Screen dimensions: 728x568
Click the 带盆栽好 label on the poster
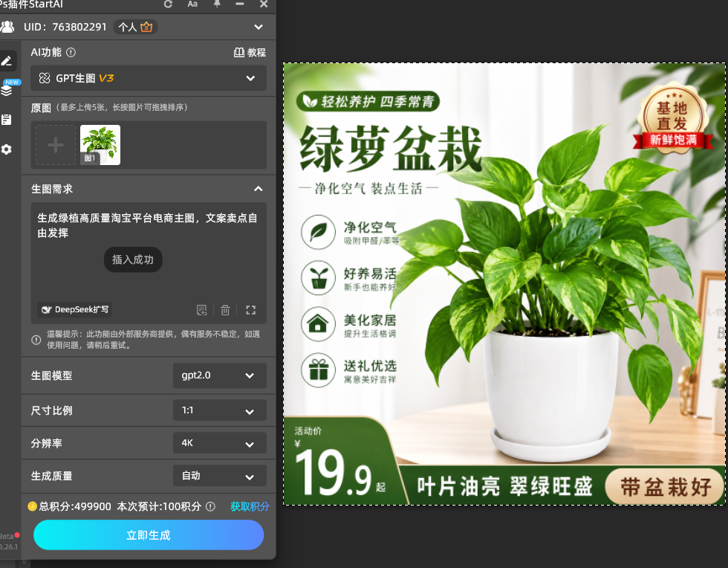click(x=666, y=487)
